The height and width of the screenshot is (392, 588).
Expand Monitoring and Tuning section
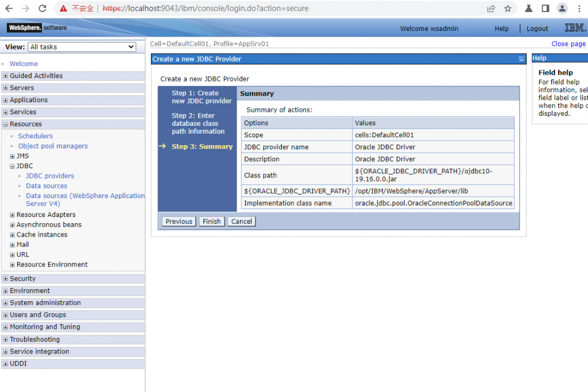5,327
